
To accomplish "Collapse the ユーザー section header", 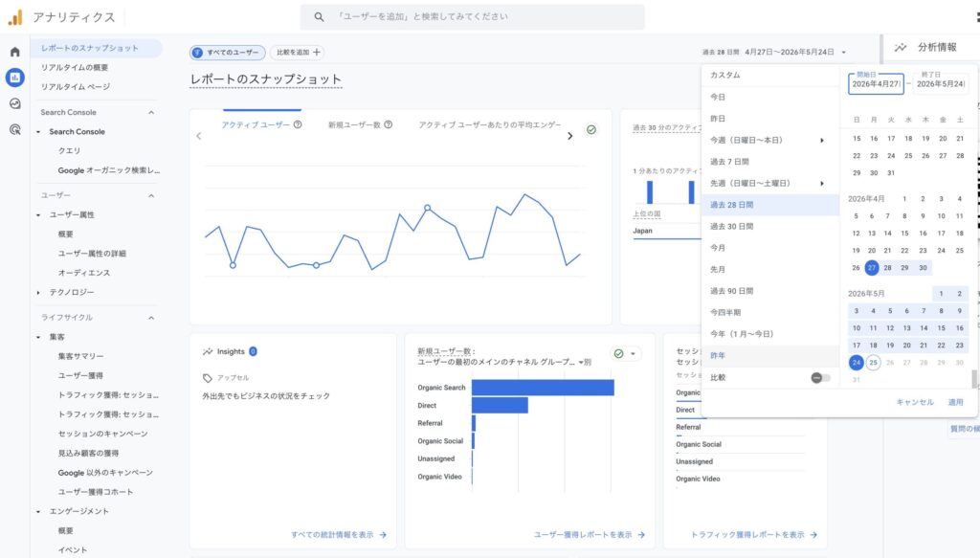I will point(151,195).
